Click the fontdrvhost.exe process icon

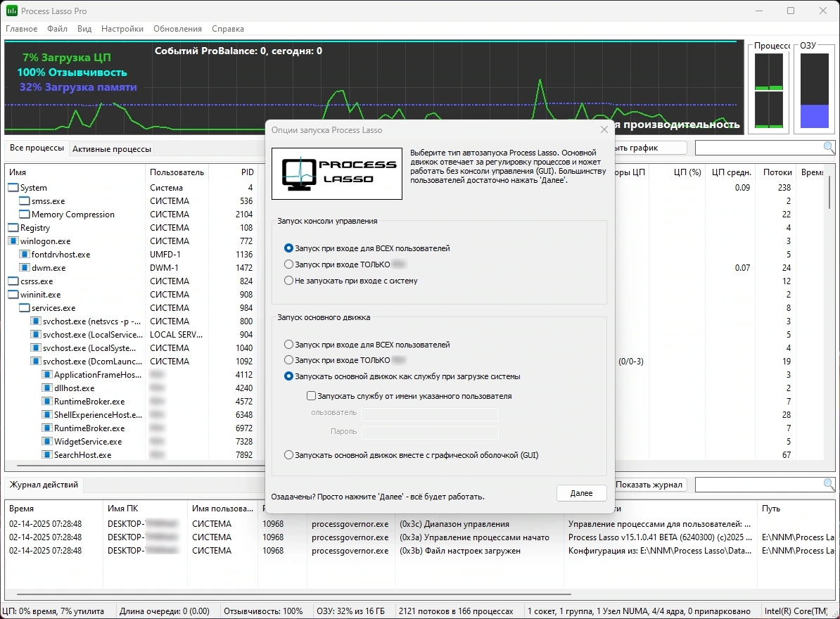pyautogui.click(x=24, y=255)
